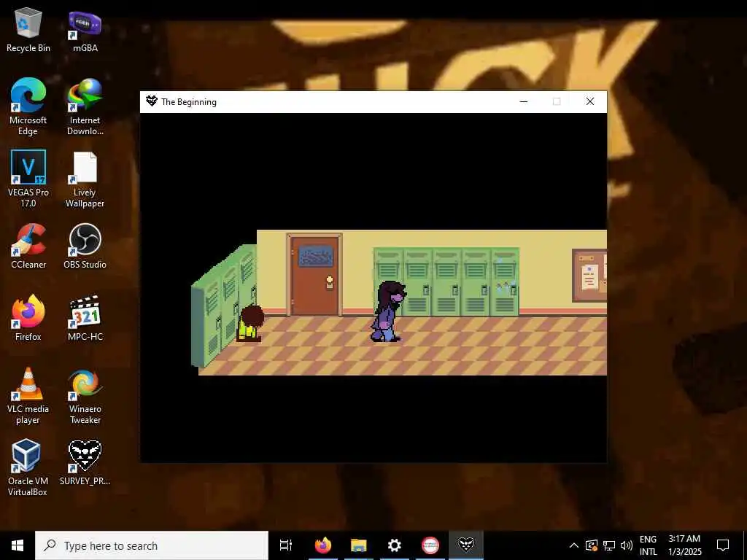Image resolution: width=747 pixels, height=560 pixels.
Task: Select Internet Download Manager desktop icon
Action: (x=85, y=106)
